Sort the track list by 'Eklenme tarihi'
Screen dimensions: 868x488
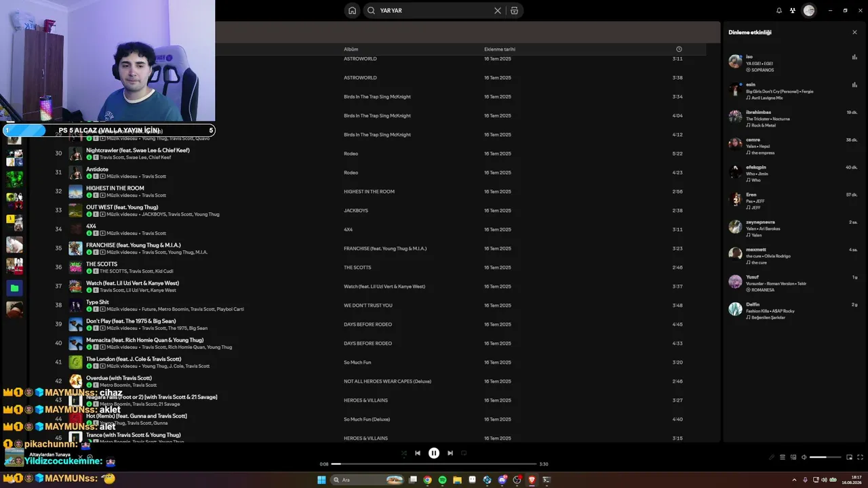500,49
